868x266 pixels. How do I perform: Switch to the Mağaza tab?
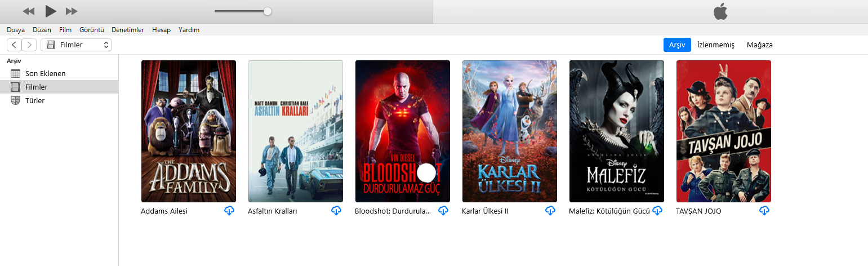pyautogui.click(x=760, y=45)
